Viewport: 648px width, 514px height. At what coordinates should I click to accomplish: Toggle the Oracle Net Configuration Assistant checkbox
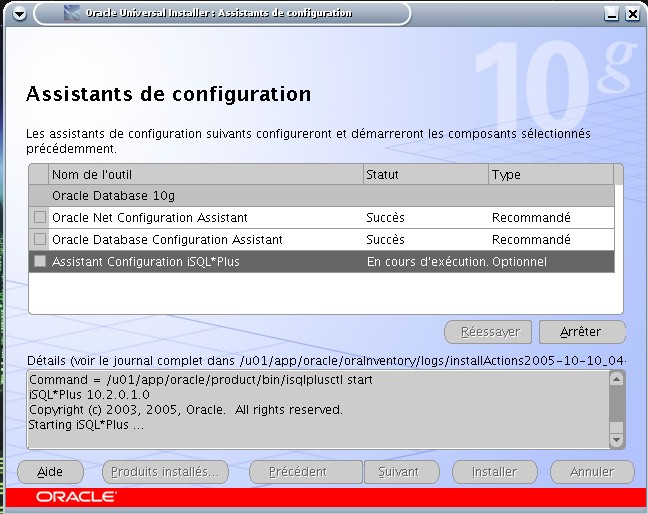tap(40, 217)
